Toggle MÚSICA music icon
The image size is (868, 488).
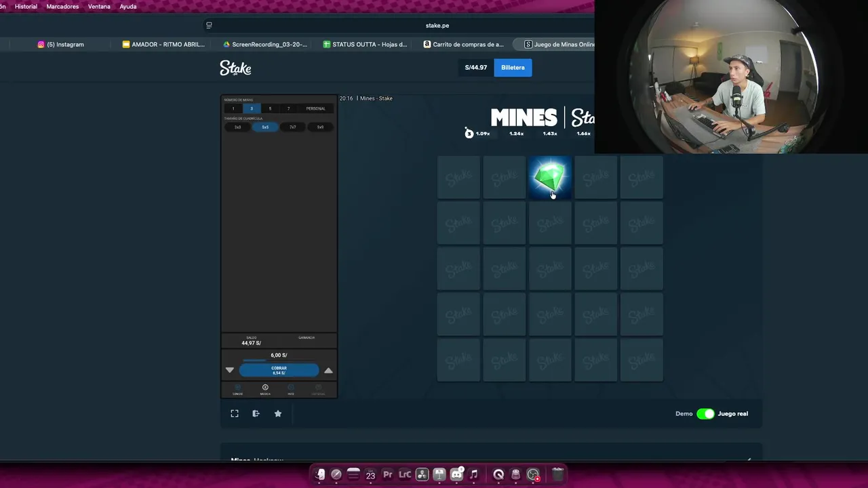coord(265,390)
